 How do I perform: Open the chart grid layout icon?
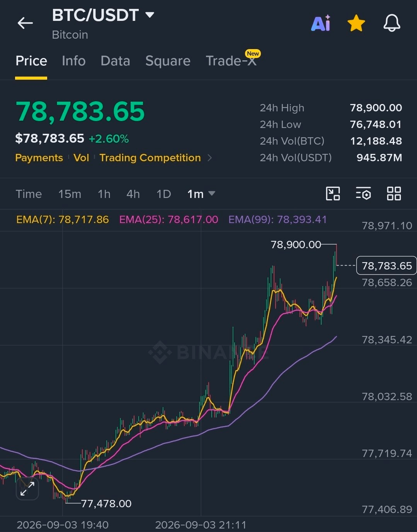pos(394,193)
